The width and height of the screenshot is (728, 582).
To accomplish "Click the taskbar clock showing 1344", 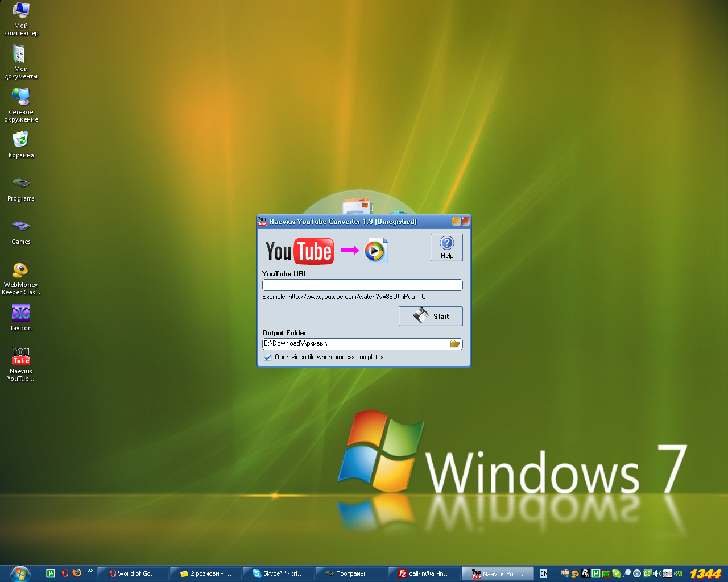I will (705, 573).
